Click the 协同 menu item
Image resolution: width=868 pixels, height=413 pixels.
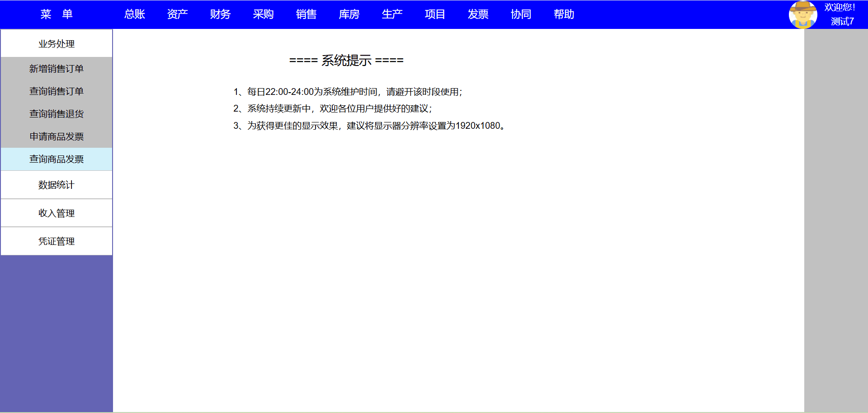point(521,14)
